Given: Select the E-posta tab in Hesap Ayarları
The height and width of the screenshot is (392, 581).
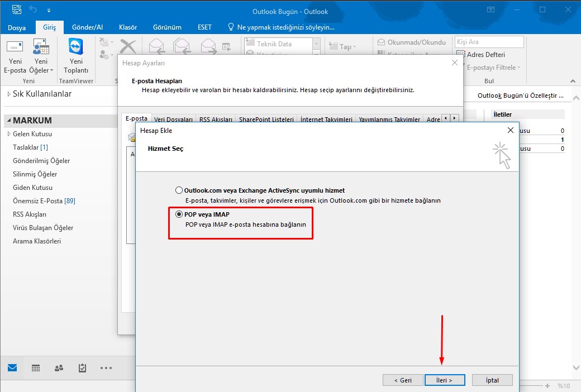Looking at the screenshot, I should [136, 118].
